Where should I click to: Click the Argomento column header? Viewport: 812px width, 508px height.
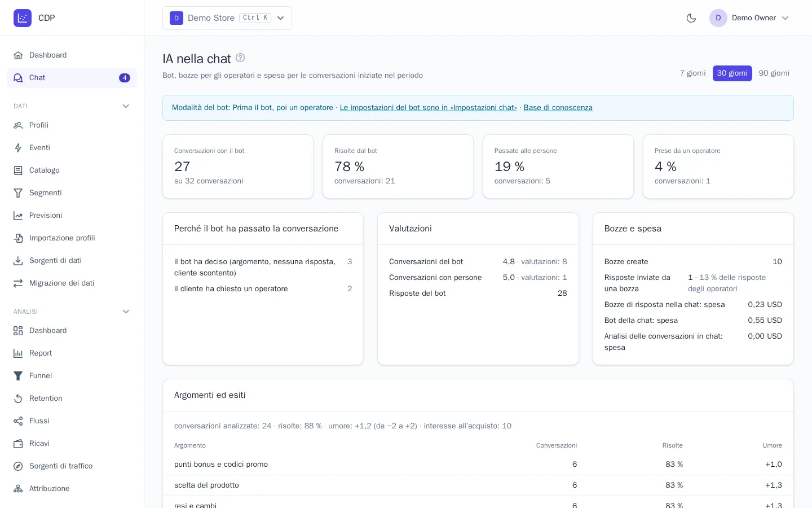point(190,446)
